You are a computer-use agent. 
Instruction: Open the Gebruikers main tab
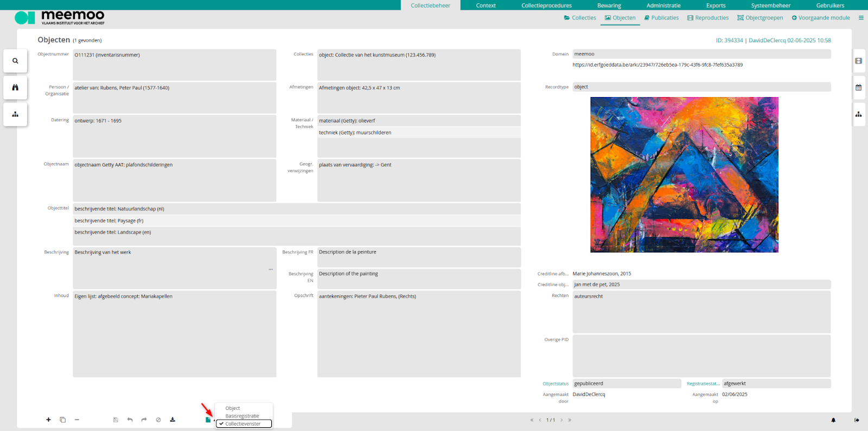coord(830,5)
